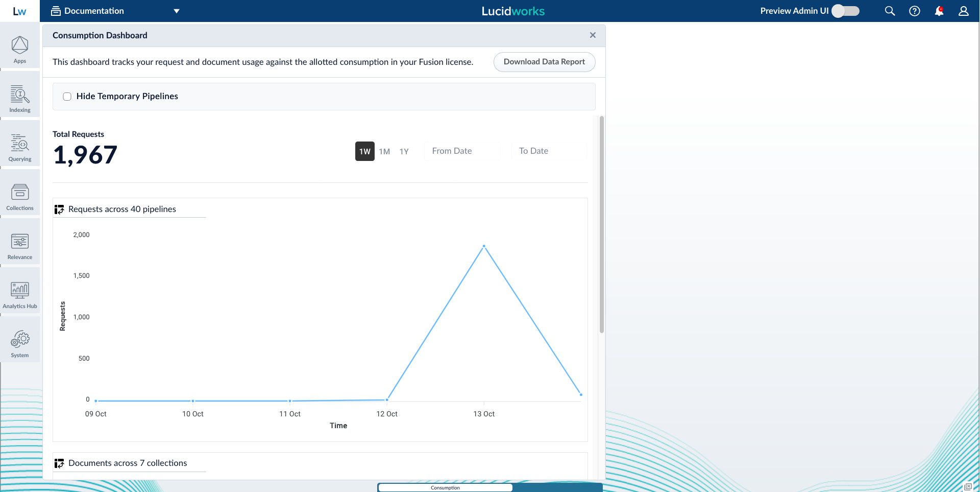Click the Requests across 40 pipelines icon
The image size is (980, 492).
click(59, 209)
